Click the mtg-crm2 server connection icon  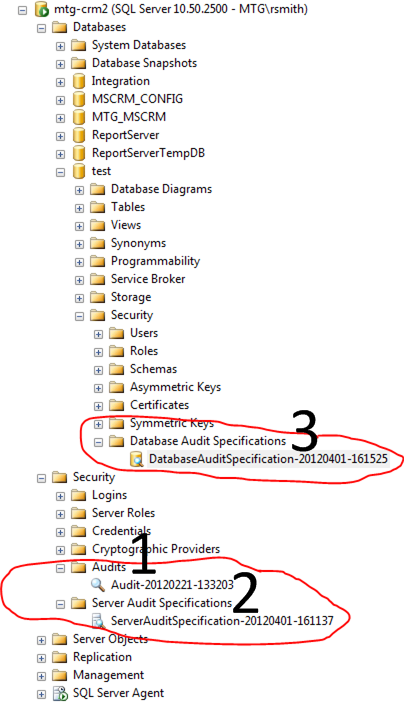(41, 9)
